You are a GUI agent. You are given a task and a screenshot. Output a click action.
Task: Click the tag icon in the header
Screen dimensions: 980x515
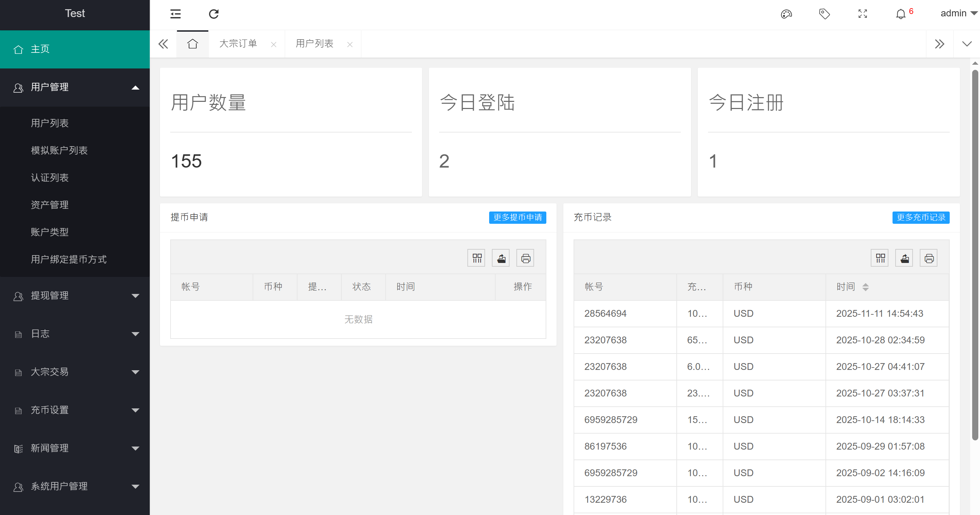click(824, 14)
